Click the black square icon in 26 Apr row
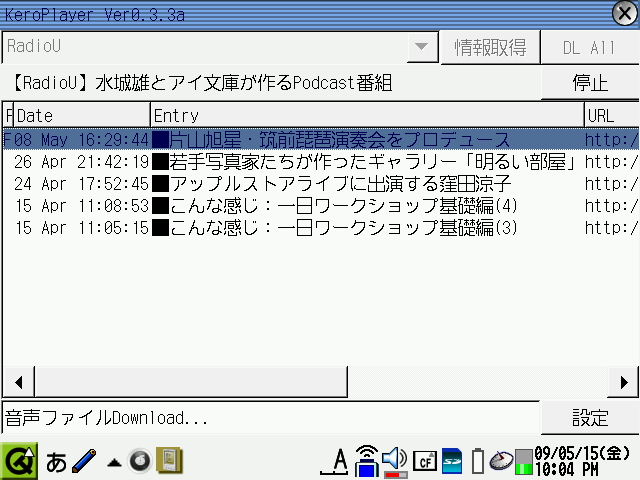Viewport: 640px width, 480px height. (x=160, y=162)
